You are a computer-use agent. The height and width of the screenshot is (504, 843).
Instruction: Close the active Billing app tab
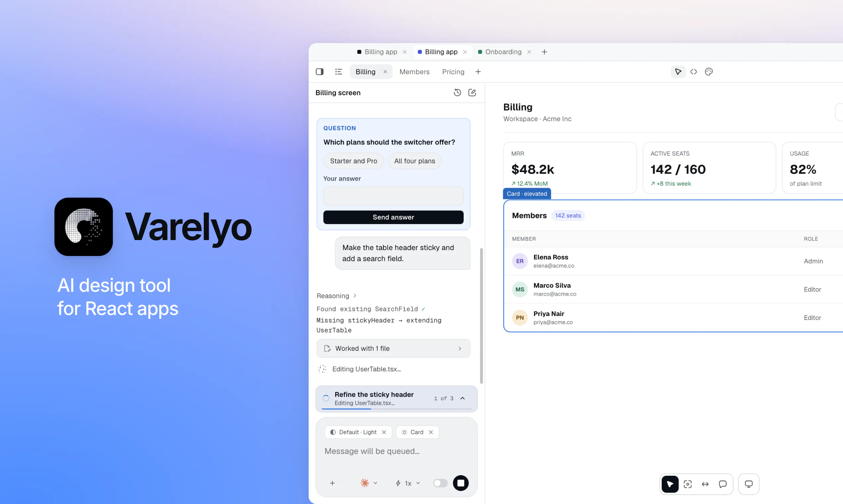(x=465, y=52)
